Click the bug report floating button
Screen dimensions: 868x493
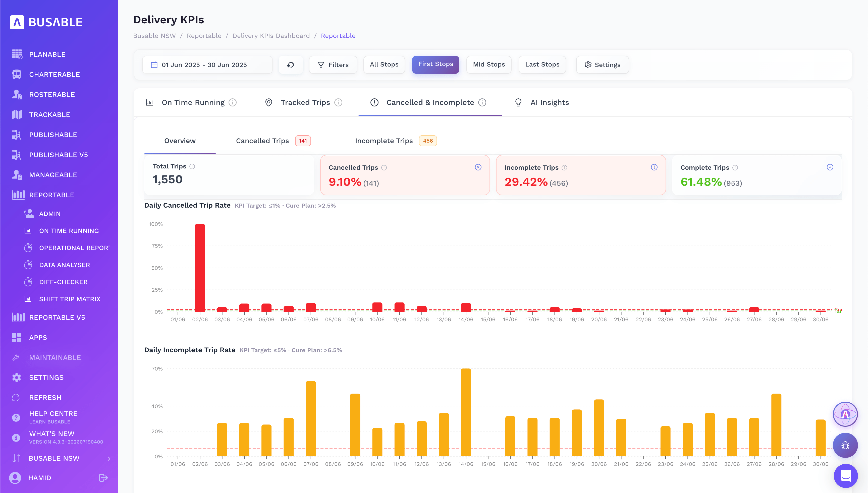(845, 445)
